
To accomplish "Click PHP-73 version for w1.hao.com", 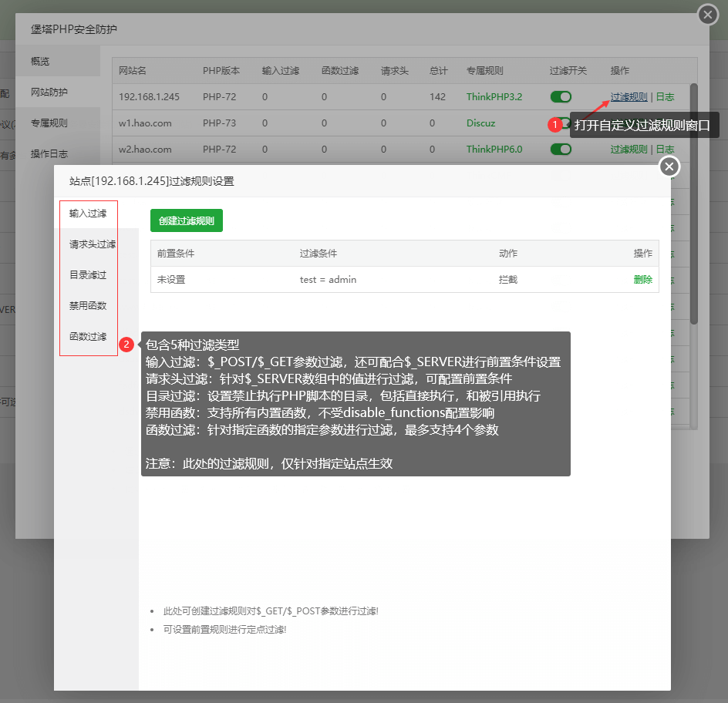I will (x=219, y=123).
